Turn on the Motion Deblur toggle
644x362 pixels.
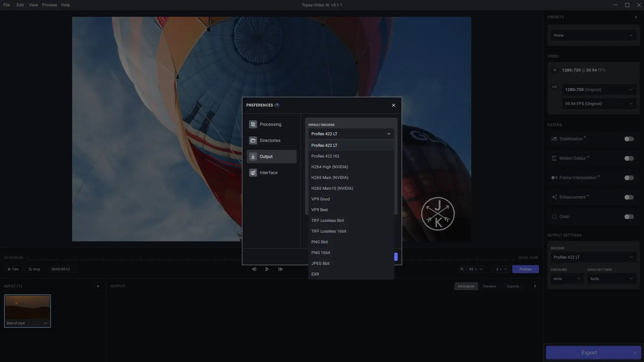pos(629,158)
